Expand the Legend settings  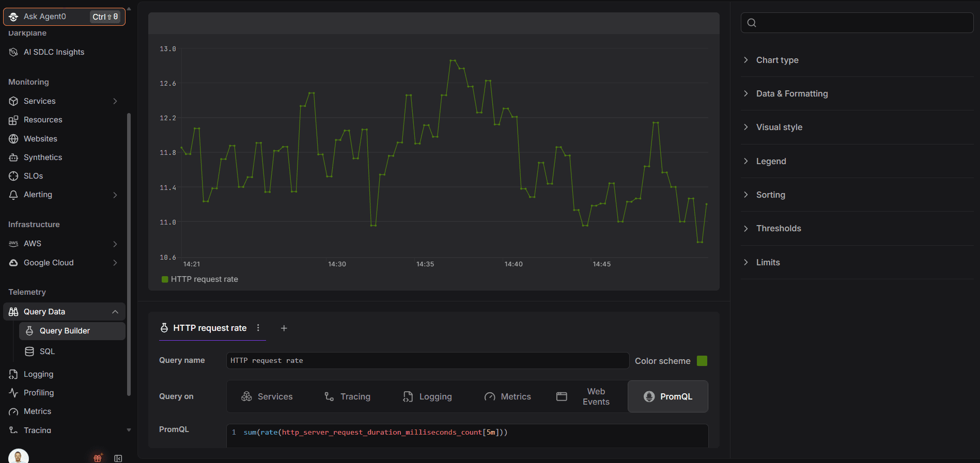pyautogui.click(x=857, y=162)
